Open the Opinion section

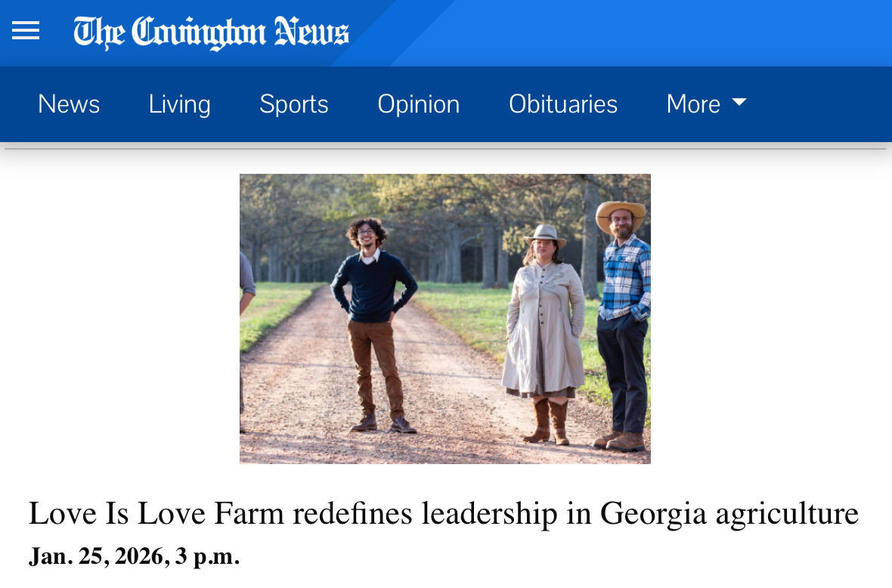[x=419, y=104]
